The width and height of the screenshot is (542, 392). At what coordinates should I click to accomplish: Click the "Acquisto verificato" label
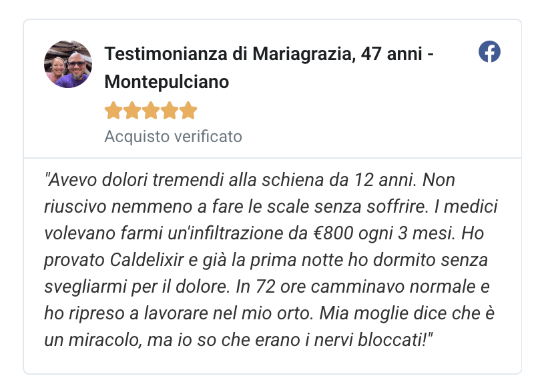(173, 137)
